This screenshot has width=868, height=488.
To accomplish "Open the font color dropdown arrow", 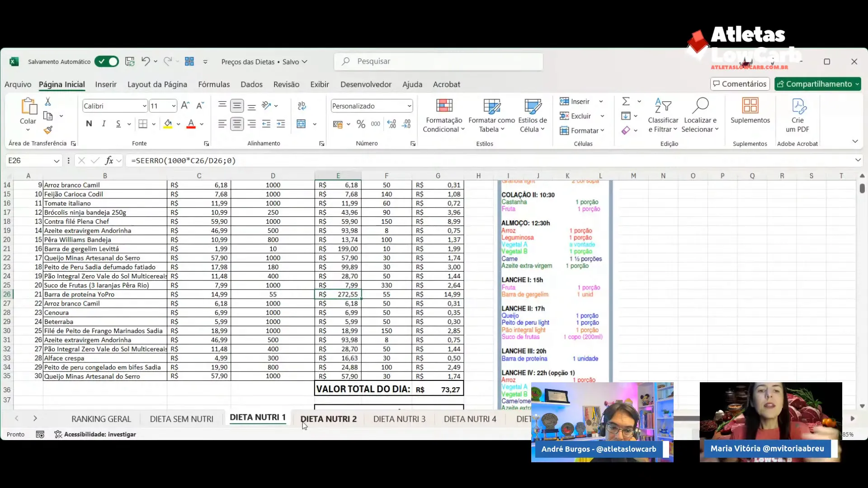I will [x=202, y=124].
